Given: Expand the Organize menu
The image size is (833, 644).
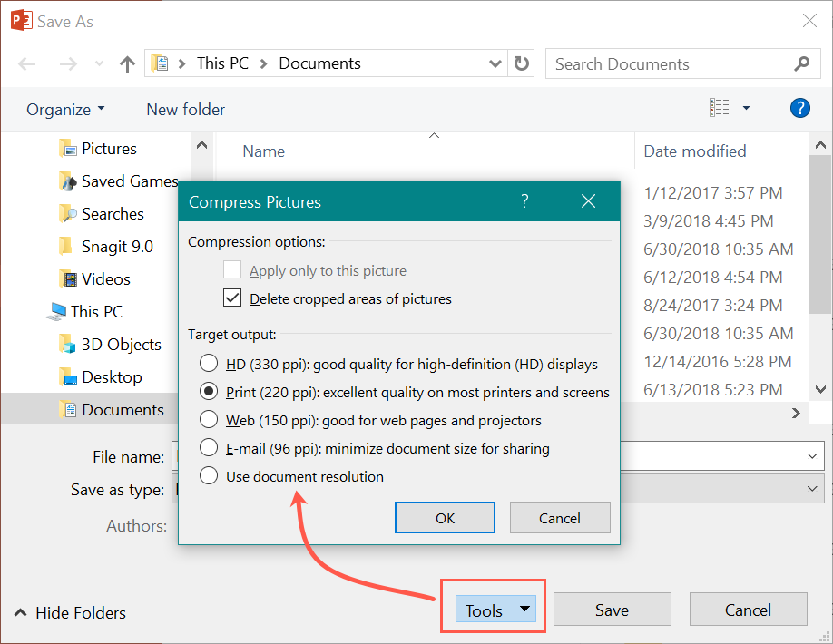Looking at the screenshot, I should (65, 110).
